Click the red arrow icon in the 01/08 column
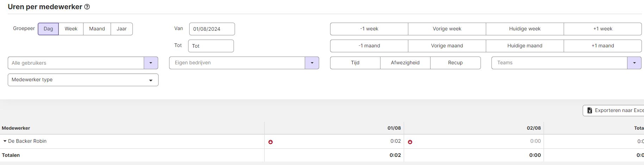The height and width of the screenshot is (165, 644). pos(271,142)
